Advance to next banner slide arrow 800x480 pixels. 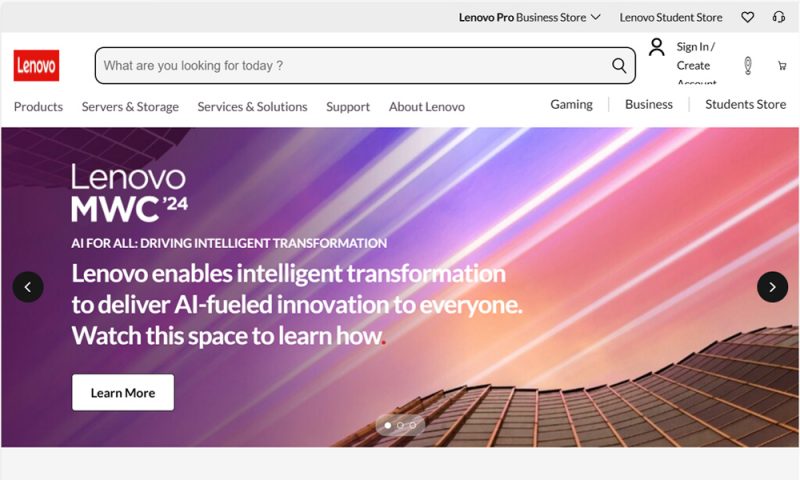[x=772, y=287]
